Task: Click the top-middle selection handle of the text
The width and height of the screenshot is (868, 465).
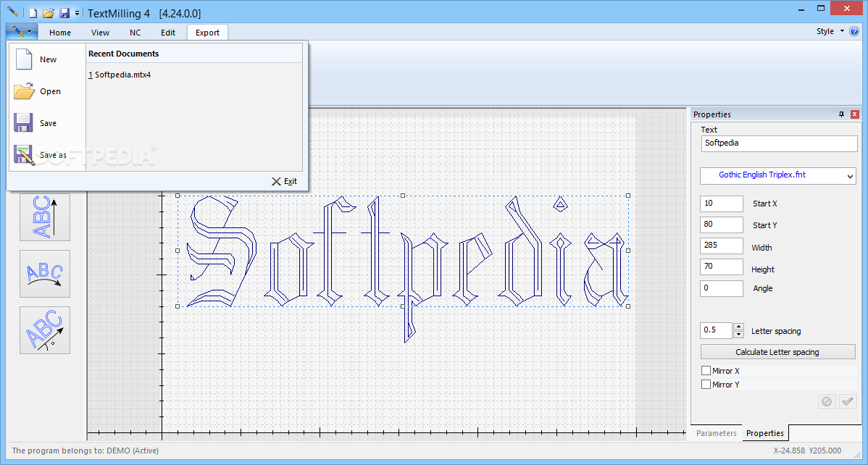Action: click(403, 196)
